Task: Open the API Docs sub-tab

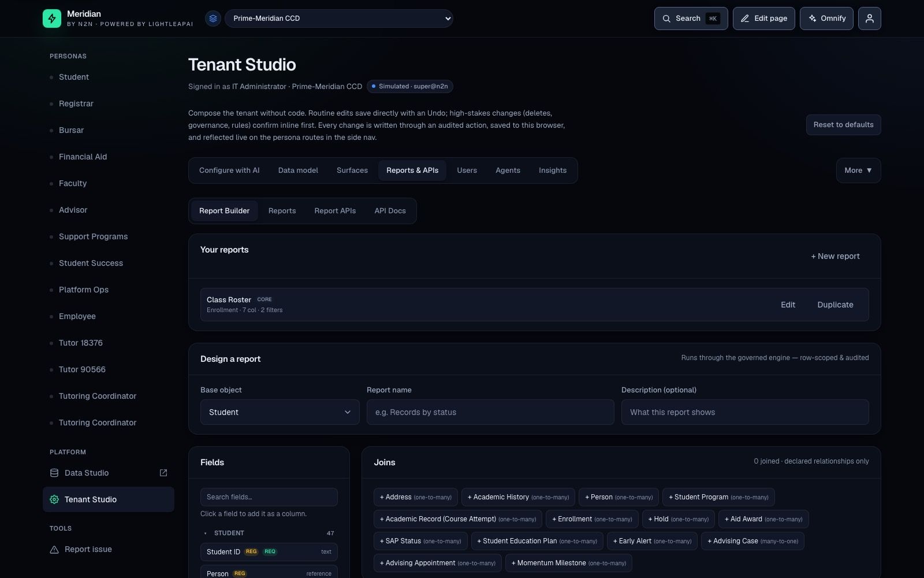Action: point(390,211)
